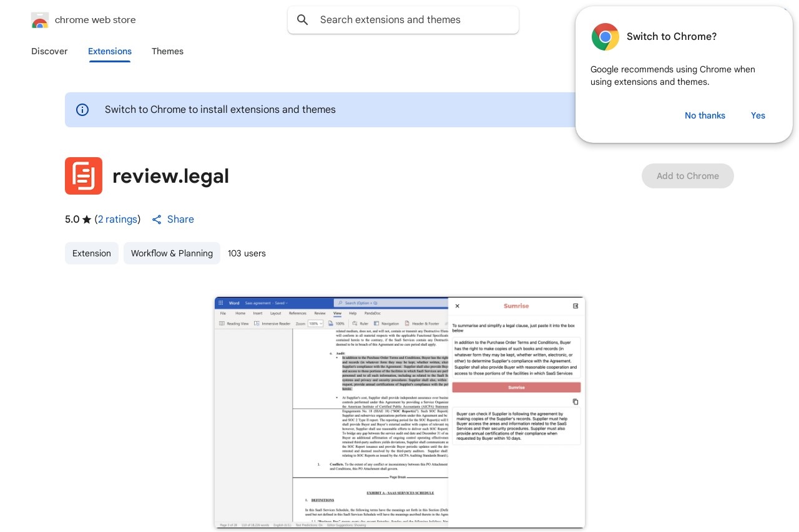Click No thanks in the Chrome popup
799x532 pixels.
click(705, 115)
